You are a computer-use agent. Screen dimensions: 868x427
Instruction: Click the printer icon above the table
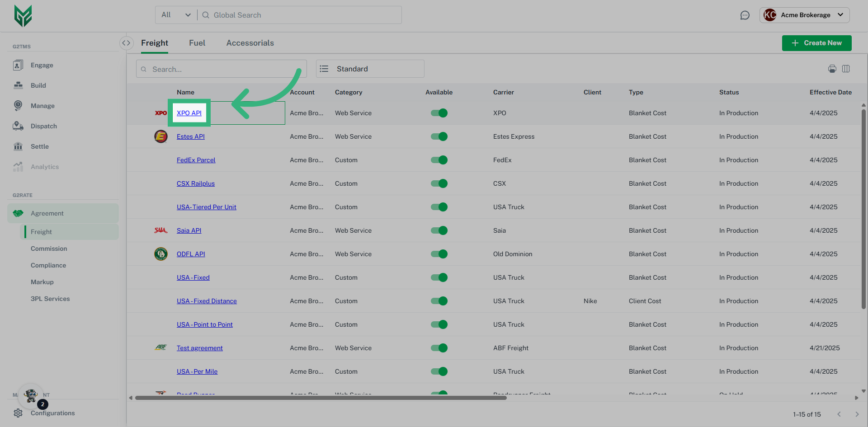tap(832, 69)
